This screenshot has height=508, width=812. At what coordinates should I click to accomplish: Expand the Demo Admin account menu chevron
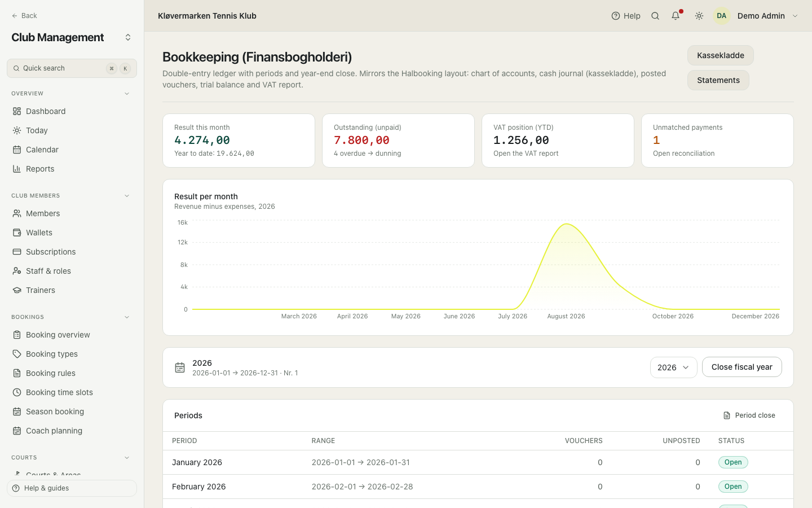[x=795, y=16]
